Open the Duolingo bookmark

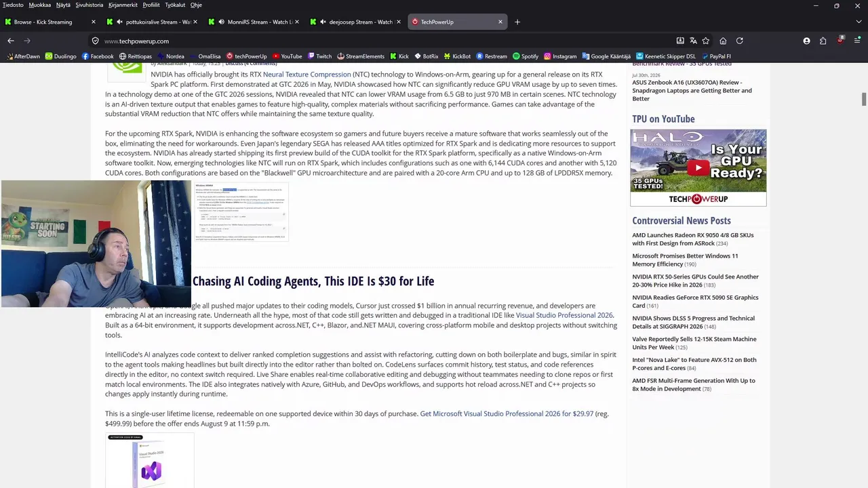61,56
